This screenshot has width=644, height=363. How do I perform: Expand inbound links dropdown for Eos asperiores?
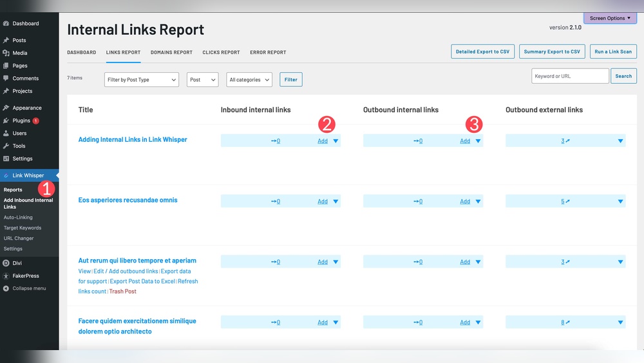(x=336, y=201)
